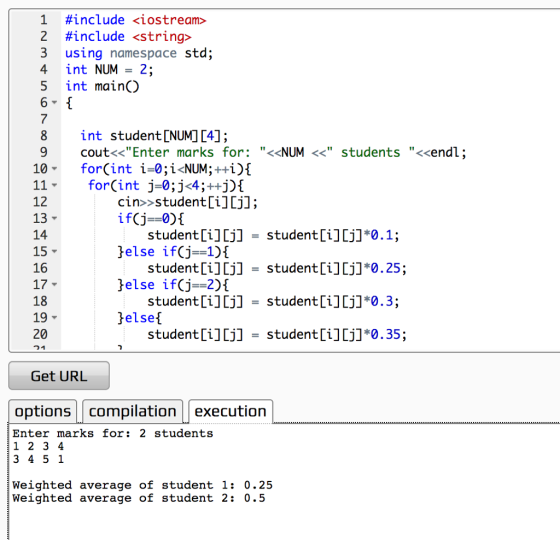
Task: Click the '#include <string>' code line
Action: click(x=128, y=36)
